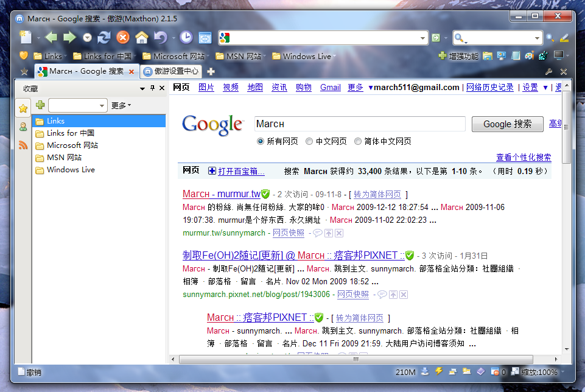Select the 简体中文网页 radio button

click(358, 141)
